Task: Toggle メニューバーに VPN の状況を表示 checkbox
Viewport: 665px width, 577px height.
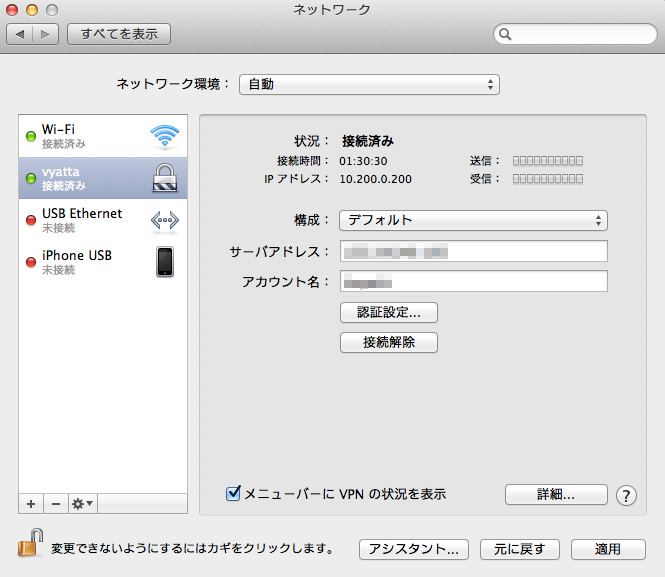Action: pos(233,493)
